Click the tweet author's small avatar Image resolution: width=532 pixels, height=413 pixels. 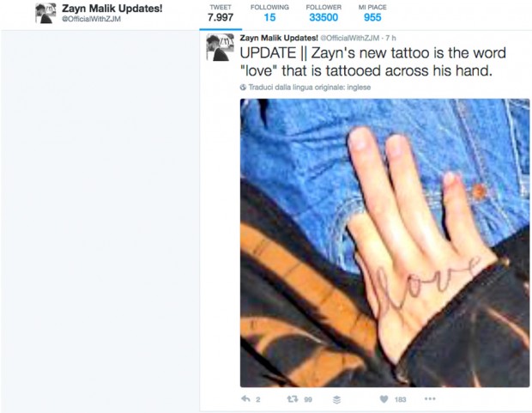coord(220,47)
